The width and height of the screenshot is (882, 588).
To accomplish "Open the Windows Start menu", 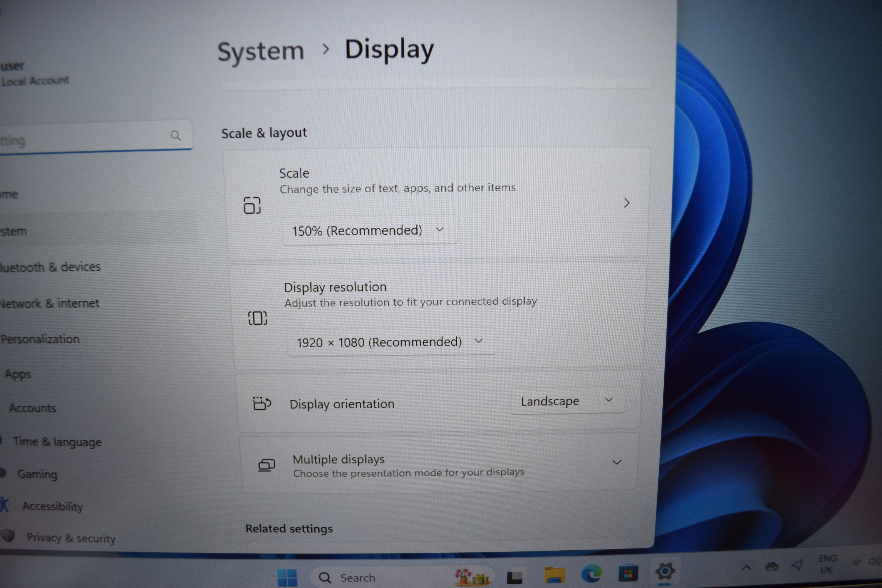I will click(287, 578).
